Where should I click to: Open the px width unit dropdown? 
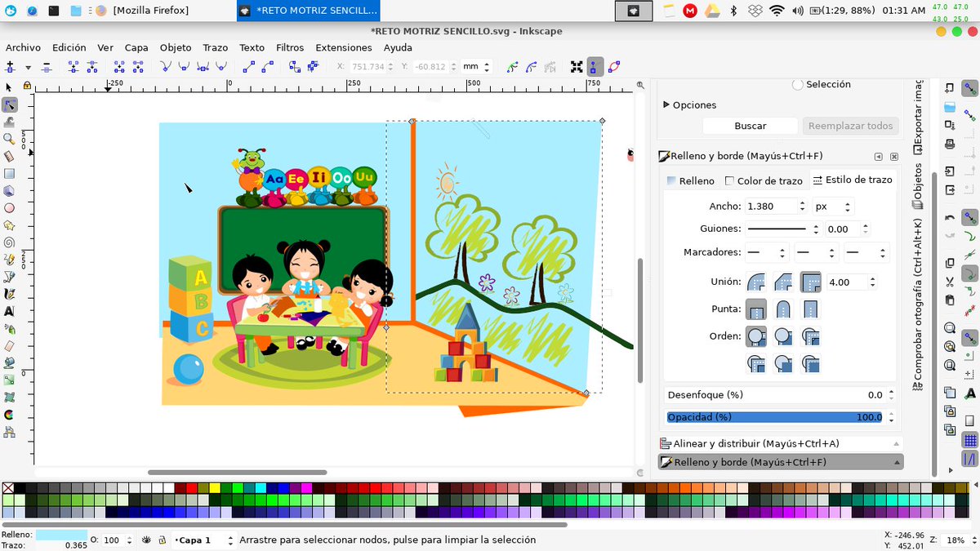pos(835,207)
